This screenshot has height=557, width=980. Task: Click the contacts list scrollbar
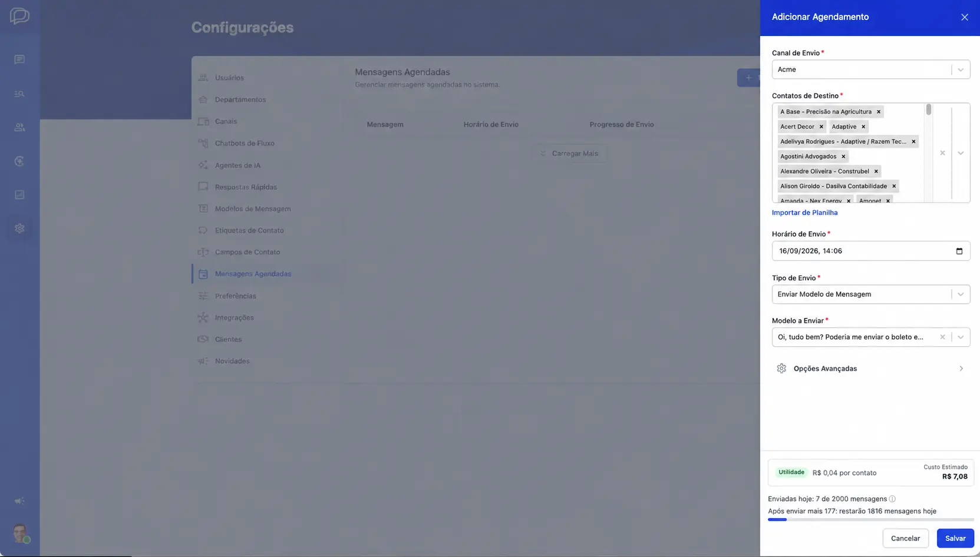pos(929,110)
